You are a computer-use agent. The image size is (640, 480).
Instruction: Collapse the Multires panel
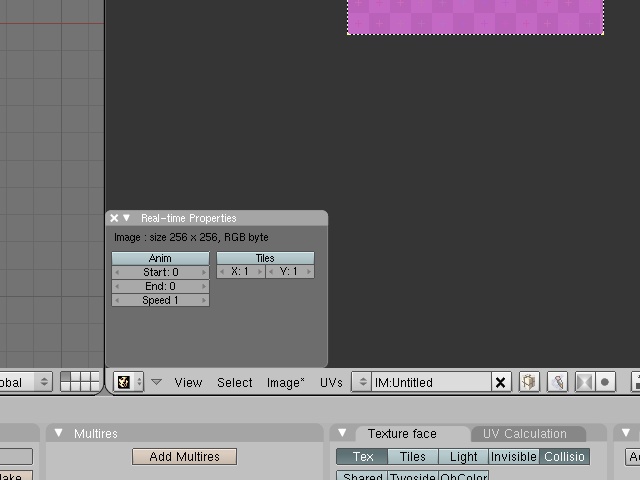58,433
